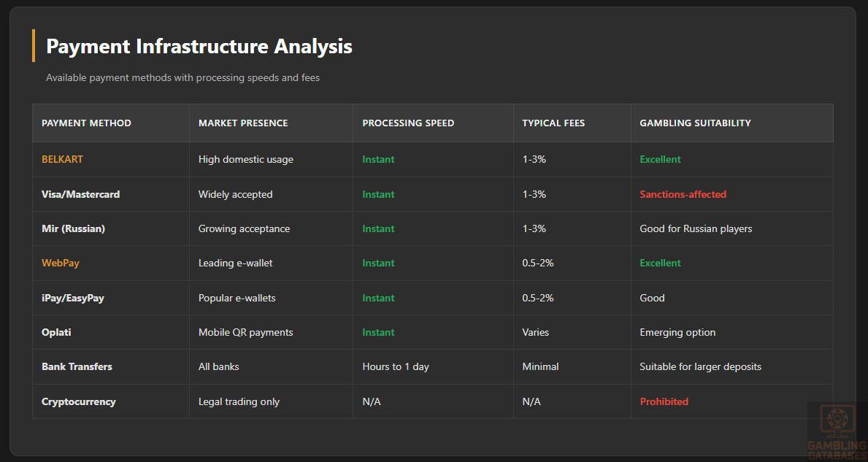Image resolution: width=868 pixels, height=462 pixels.
Task: Click the Gambling Databases logo icon
Action: [x=836, y=422]
